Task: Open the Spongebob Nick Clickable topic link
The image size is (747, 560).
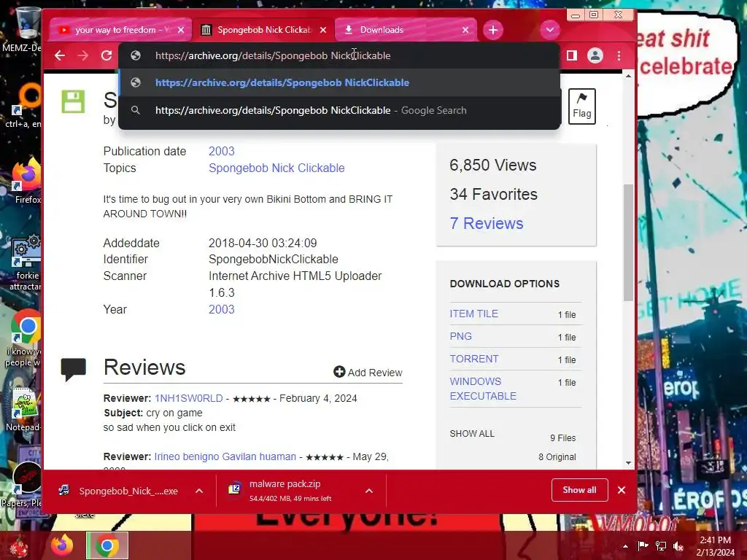Action: [x=276, y=168]
